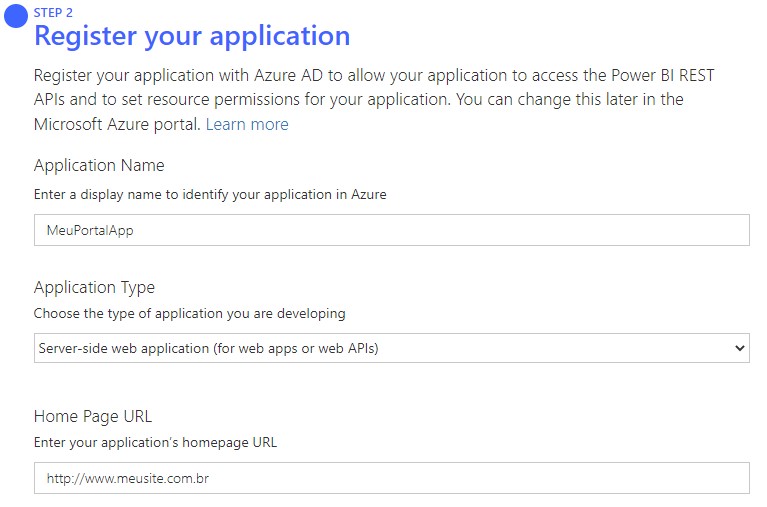This screenshot has height=507, width=767.
Task: Click the Application Type dropdown arrow
Action: 739,348
